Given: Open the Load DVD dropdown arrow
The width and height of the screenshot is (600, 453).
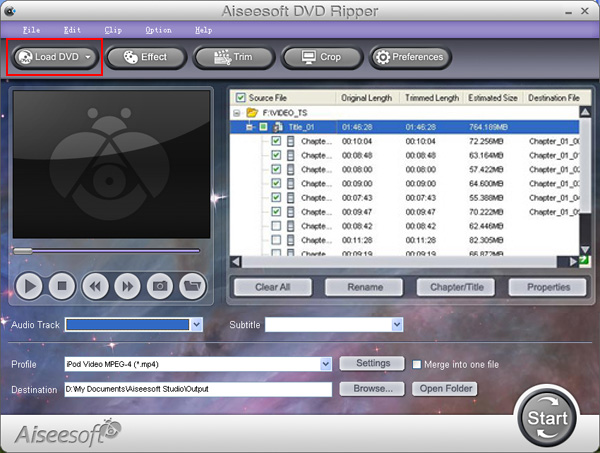Looking at the screenshot, I should (x=88, y=57).
